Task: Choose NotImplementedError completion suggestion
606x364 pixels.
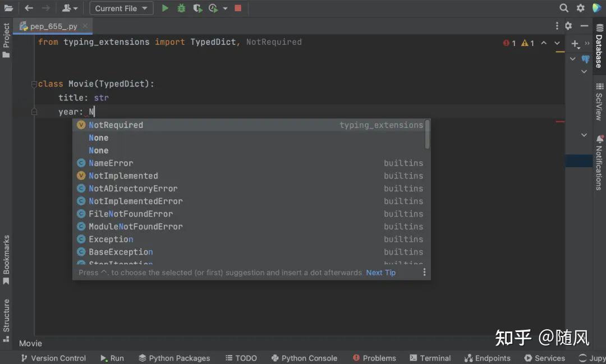Action: coord(250,201)
